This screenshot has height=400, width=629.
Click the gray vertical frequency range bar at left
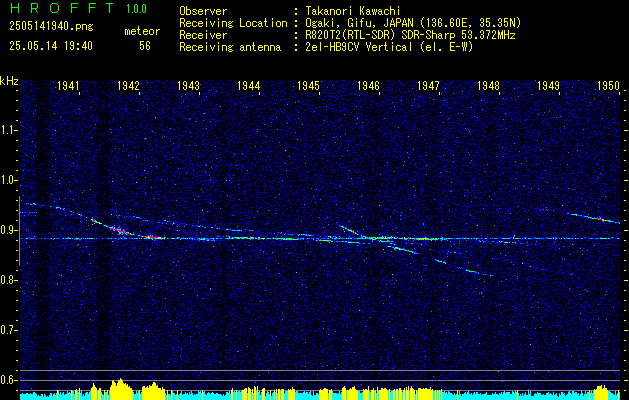(19, 231)
